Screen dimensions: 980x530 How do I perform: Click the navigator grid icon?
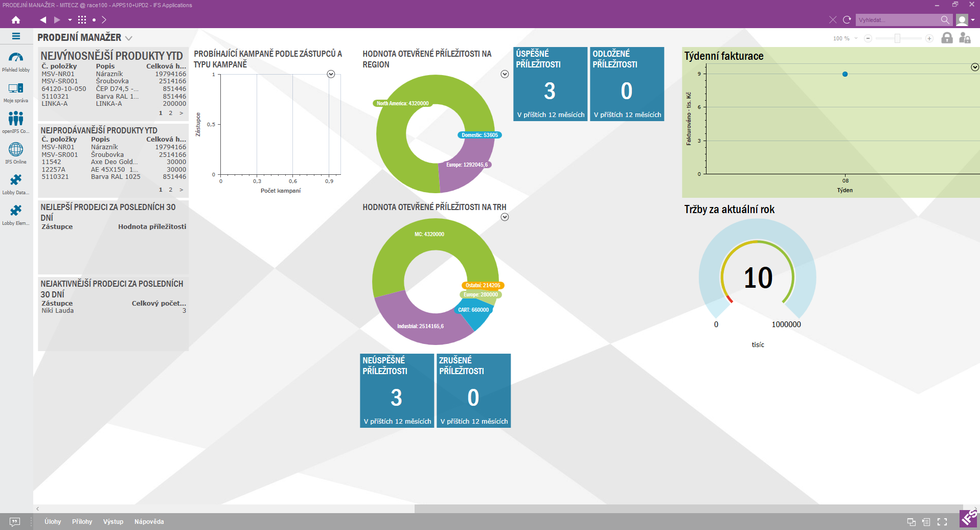[82, 20]
